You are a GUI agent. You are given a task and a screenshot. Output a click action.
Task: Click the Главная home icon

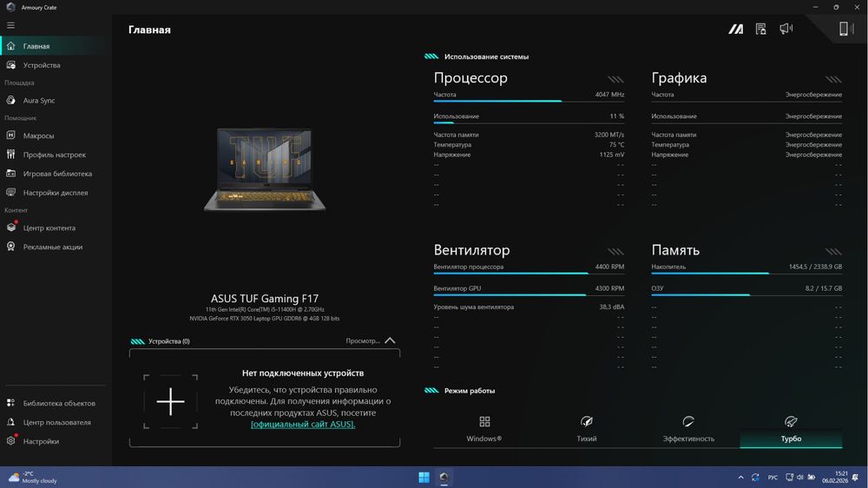pyautogui.click(x=10, y=46)
